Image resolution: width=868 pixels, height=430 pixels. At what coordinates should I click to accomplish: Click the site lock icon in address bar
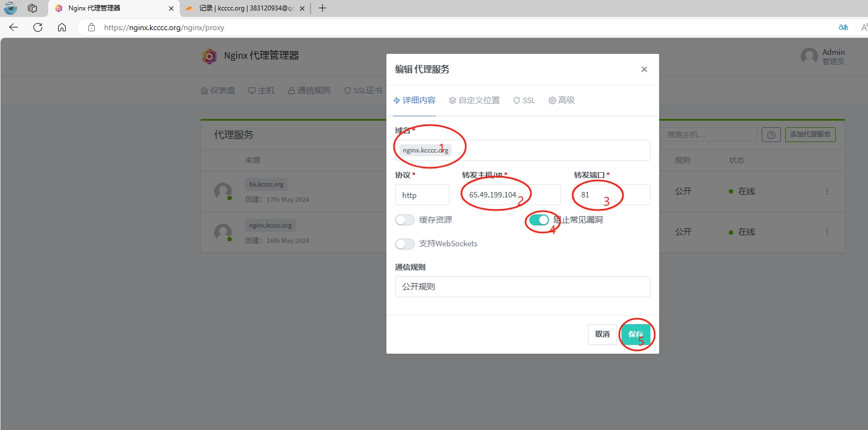click(x=92, y=27)
